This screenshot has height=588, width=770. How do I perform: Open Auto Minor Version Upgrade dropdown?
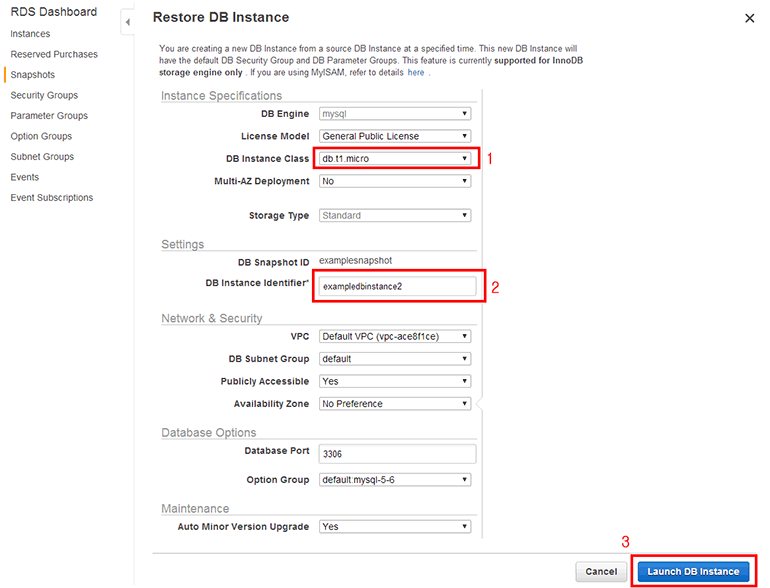[x=394, y=526]
